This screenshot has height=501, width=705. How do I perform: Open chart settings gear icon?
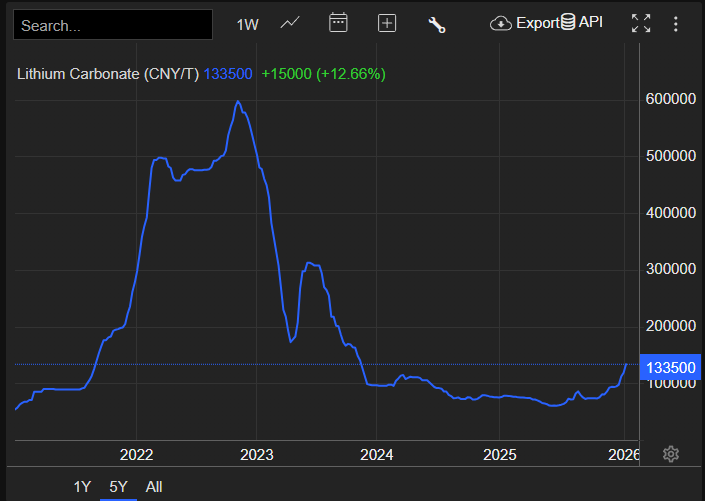pyautogui.click(x=671, y=454)
